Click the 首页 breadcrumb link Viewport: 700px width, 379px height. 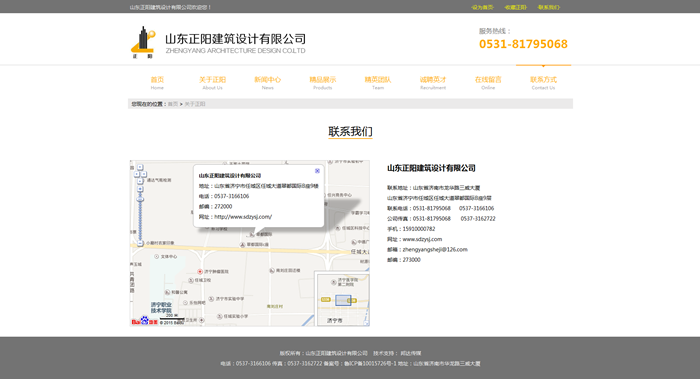(173, 104)
